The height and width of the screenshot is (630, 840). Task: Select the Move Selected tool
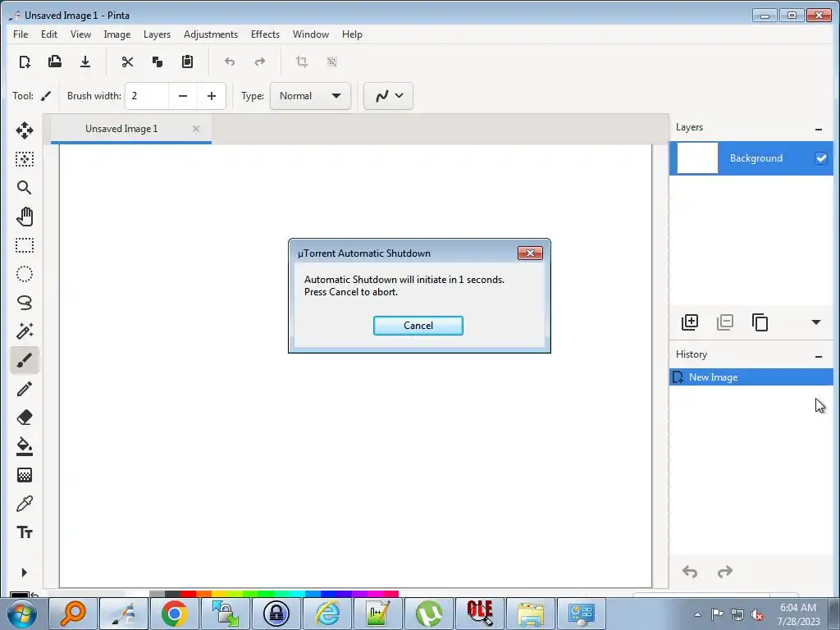tap(25, 130)
